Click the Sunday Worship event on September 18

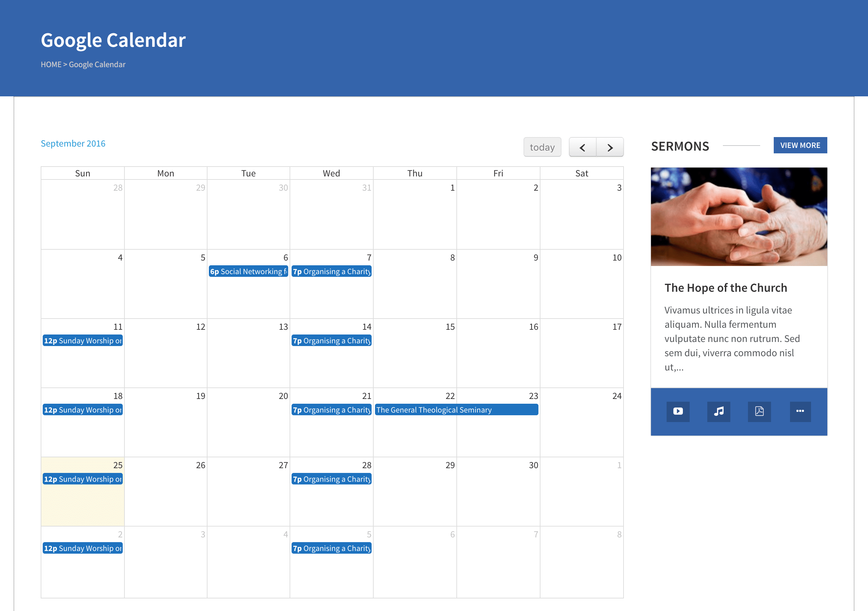tap(82, 409)
